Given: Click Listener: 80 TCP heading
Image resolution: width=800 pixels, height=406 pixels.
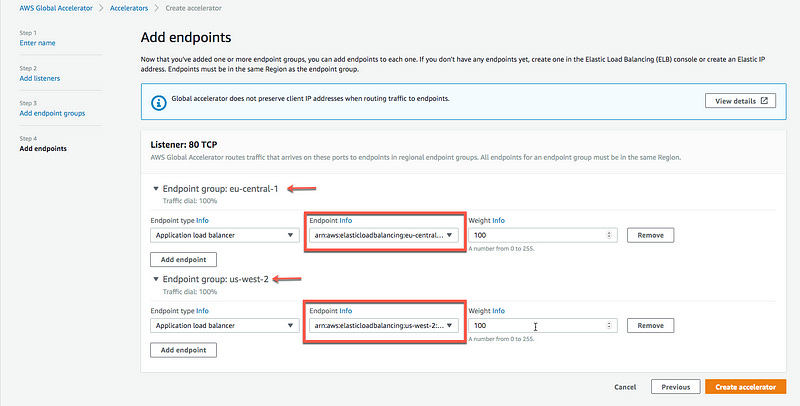Looking at the screenshot, I should point(184,145).
